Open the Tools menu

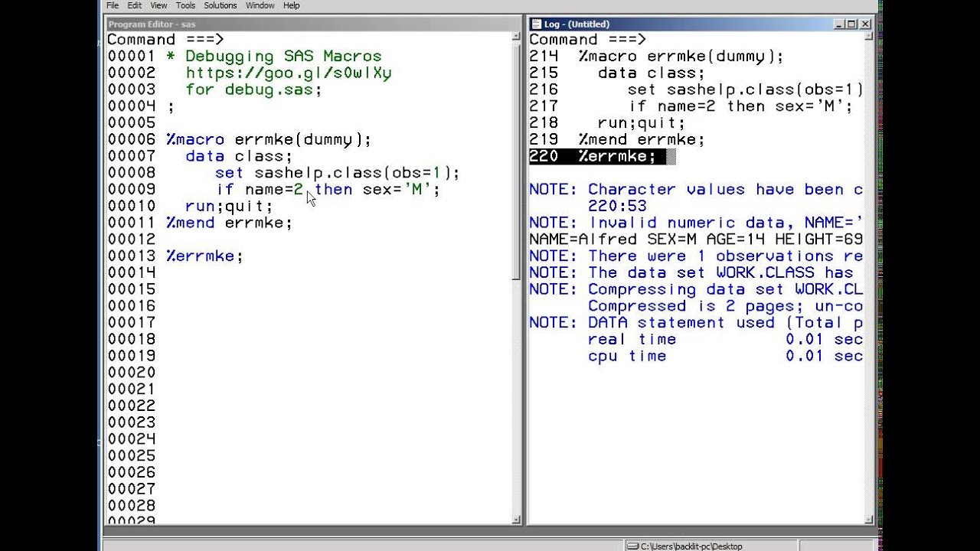185,5
